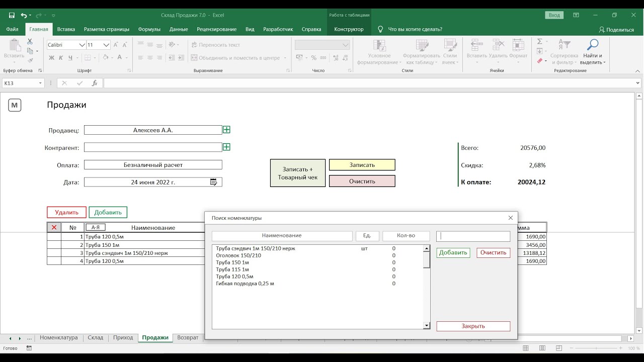Click Закрыть in the Поиск номенклатуры dialog
Viewport: 644px width, 362px height.
pos(473,326)
